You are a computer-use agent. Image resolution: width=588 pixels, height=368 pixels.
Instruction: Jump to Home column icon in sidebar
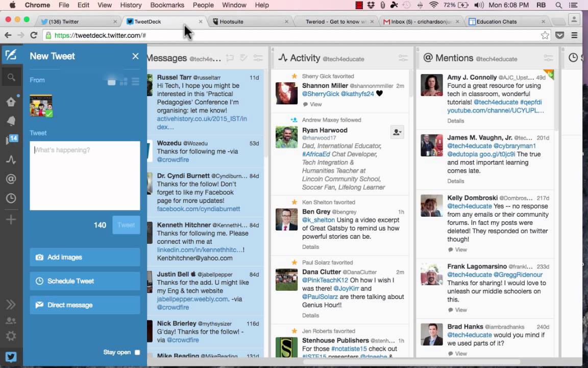coord(11,101)
